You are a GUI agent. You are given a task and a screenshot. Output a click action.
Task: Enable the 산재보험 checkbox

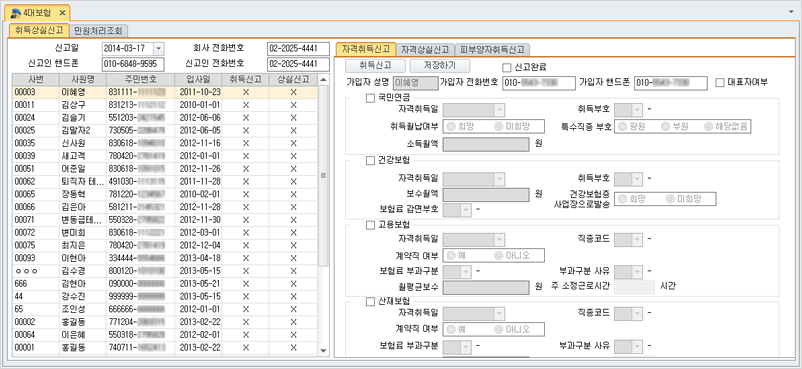(x=370, y=301)
